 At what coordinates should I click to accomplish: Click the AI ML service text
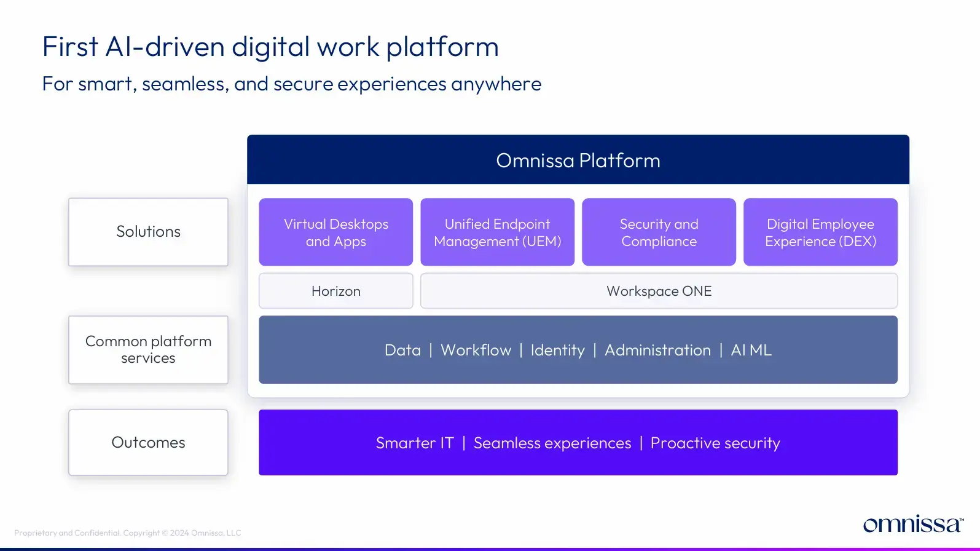click(751, 351)
